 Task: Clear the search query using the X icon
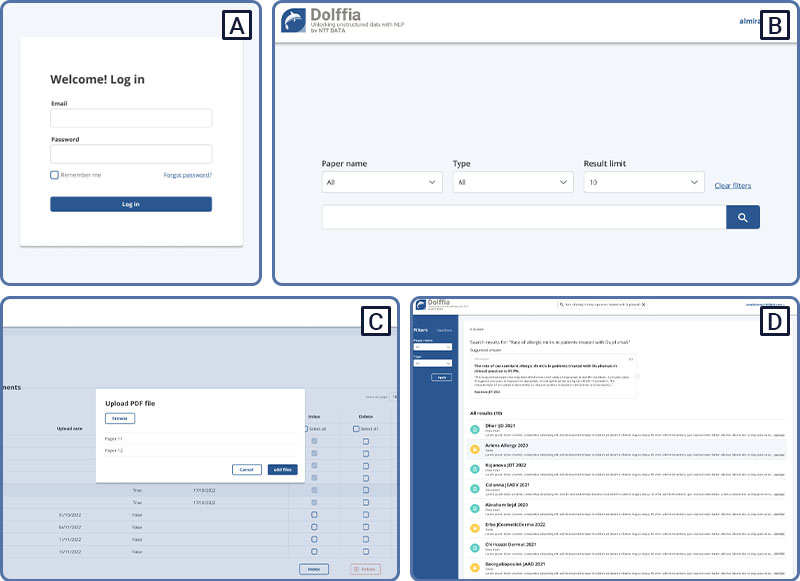643,304
